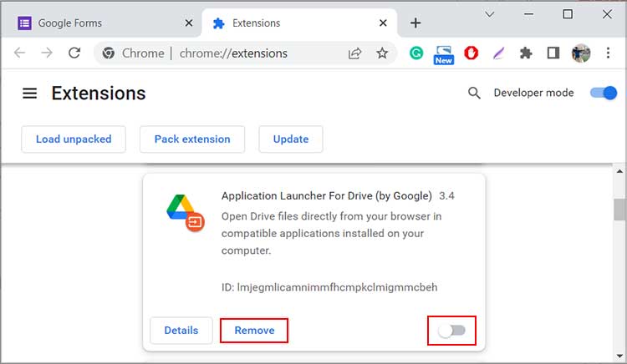Open the Grammarly extension icon
Screen dimensions: 627x364
pos(416,53)
